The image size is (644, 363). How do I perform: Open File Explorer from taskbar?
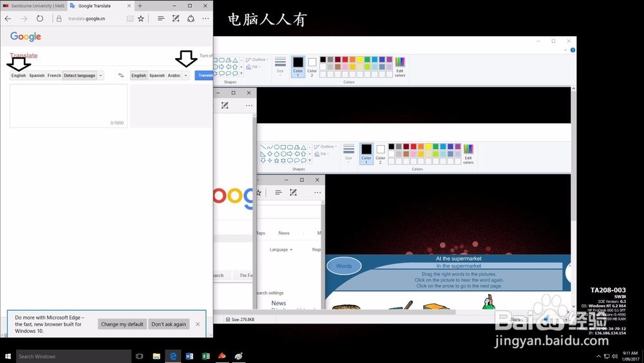[156, 356]
